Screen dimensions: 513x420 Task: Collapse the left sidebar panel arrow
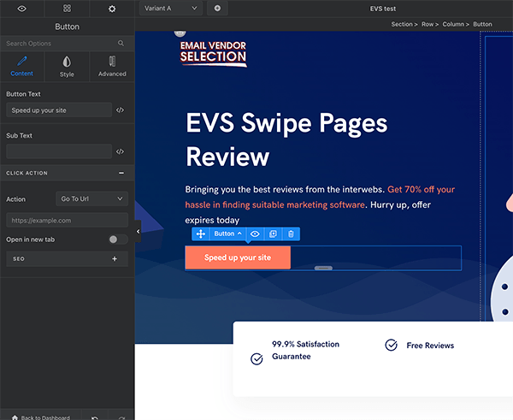point(138,232)
